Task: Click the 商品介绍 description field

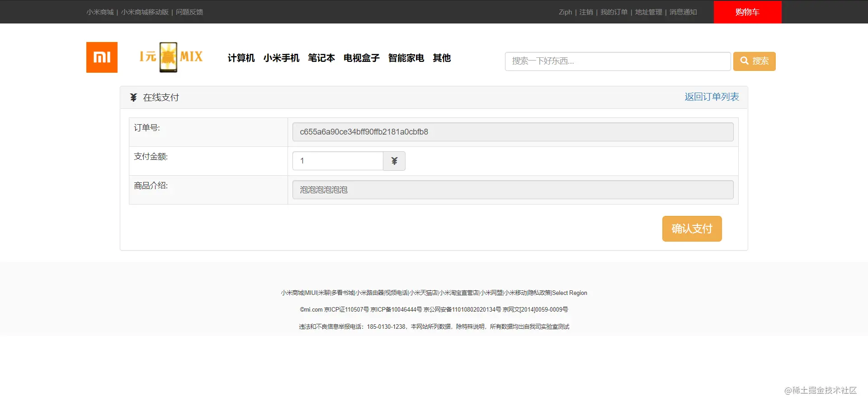Action: point(513,190)
